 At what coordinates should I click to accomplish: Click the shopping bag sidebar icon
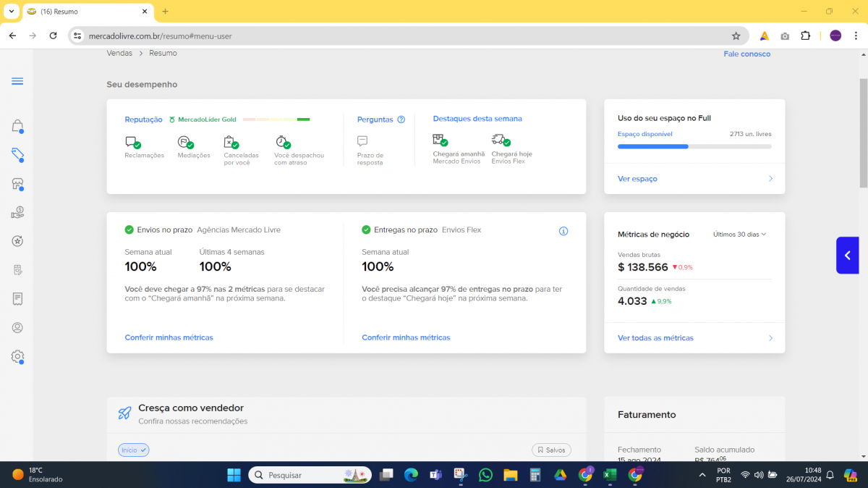pos(17,126)
